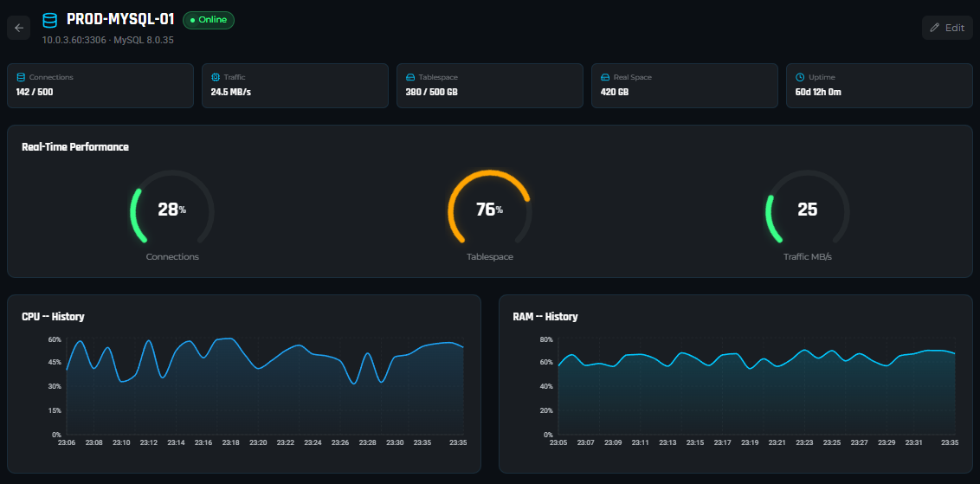The height and width of the screenshot is (484, 980).
Task: Click the orange 76% Tablespace gauge
Action: point(489,210)
